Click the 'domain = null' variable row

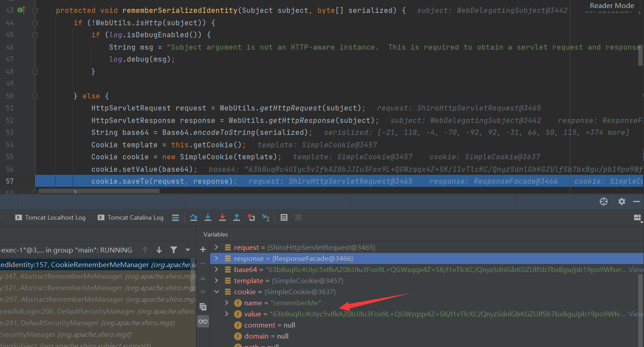coord(427,336)
